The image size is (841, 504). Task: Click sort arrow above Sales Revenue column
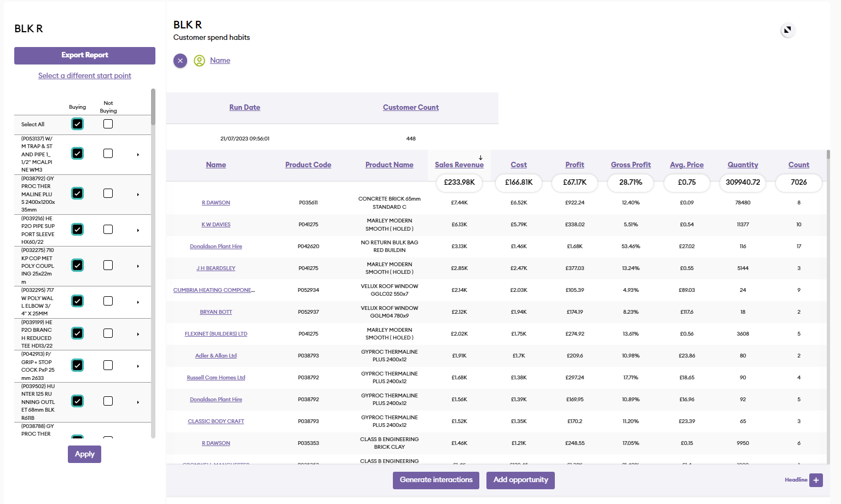(x=480, y=157)
